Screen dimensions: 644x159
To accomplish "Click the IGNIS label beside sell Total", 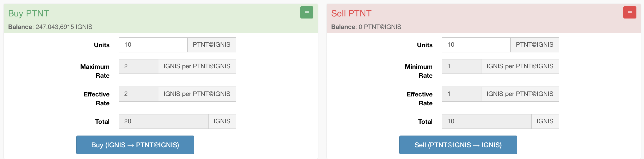I will [545, 121].
